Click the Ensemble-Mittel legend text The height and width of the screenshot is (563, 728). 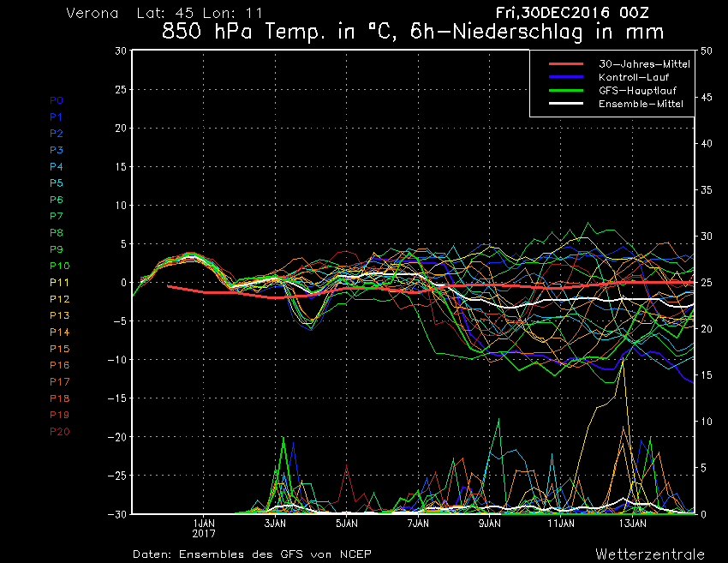[641, 104]
